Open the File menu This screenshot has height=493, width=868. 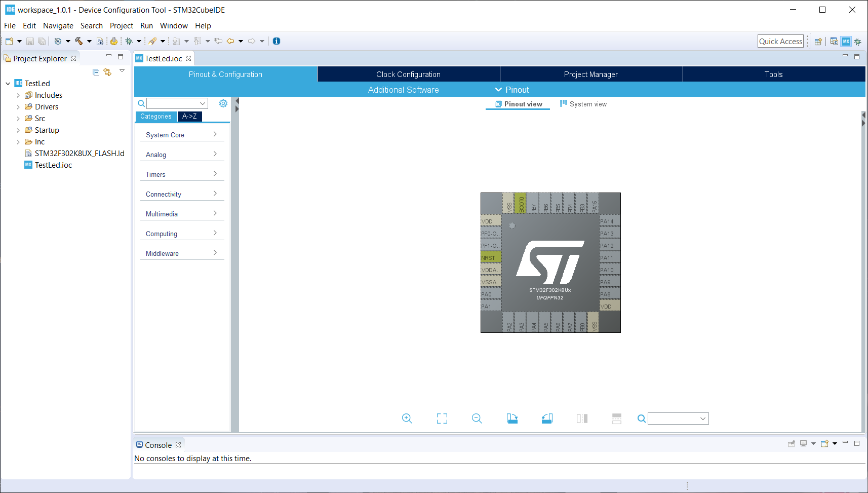pyautogui.click(x=10, y=26)
